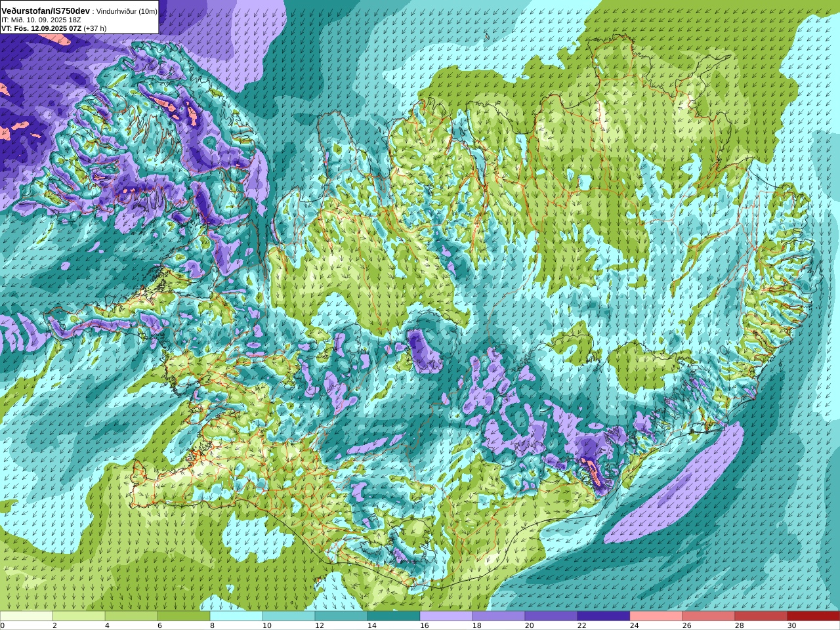Screen dimensions: 840x630
Task: Click the legend scale label 26
Action: pos(687,625)
